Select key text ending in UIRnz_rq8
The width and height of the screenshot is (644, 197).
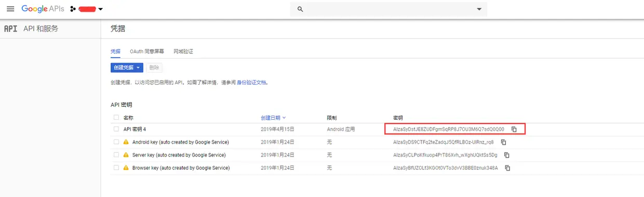[444, 142]
